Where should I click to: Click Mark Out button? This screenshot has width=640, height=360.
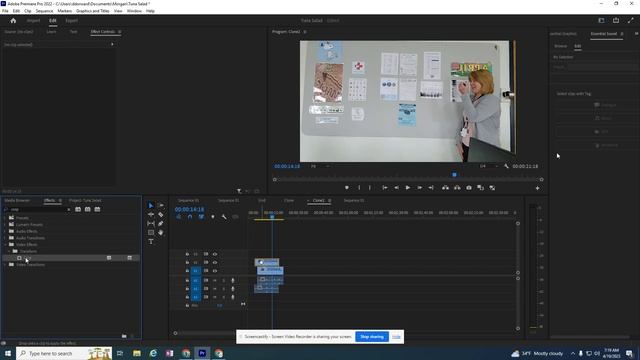[370, 188]
